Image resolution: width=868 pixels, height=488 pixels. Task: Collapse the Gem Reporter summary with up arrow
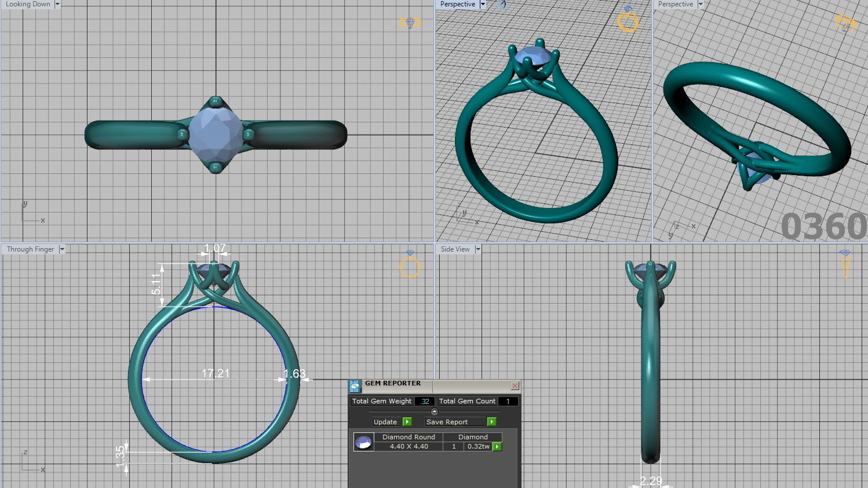pyautogui.click(x=435, y=411)
